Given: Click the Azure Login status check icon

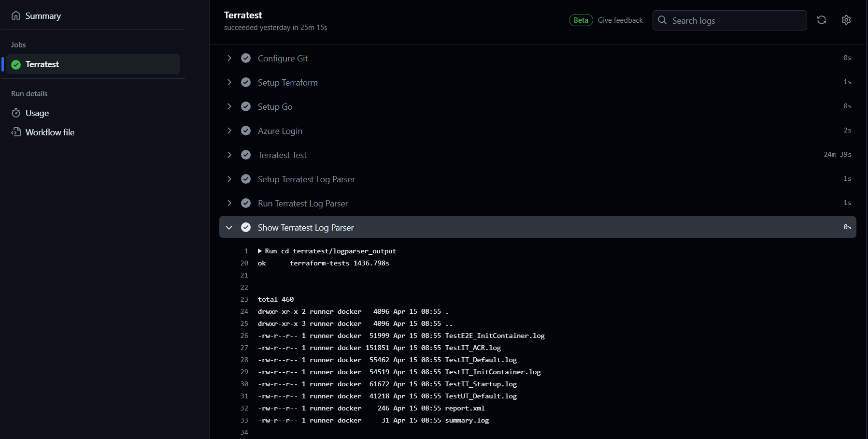Looking at the screenshot, I should pyautogui.click(x=246, y=131).
